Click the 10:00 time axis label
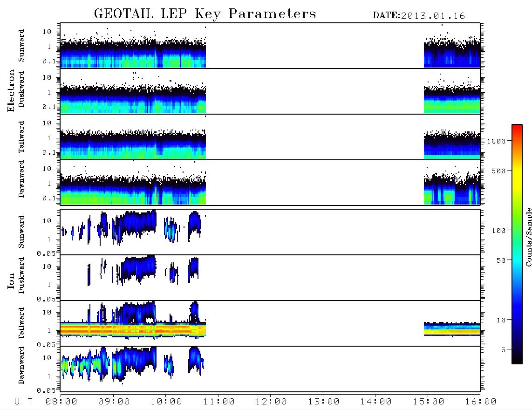532x410 pixels. tap(166, 402)
